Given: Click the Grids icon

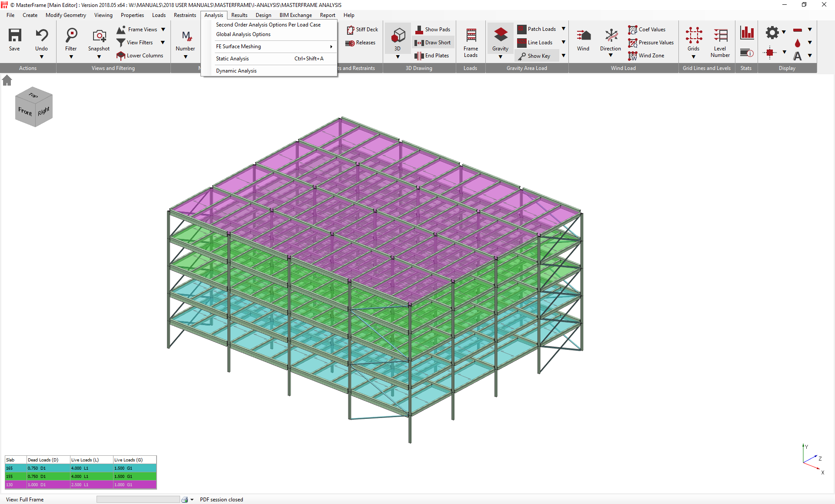Looking at the screenshot, I should click(693, 35).
